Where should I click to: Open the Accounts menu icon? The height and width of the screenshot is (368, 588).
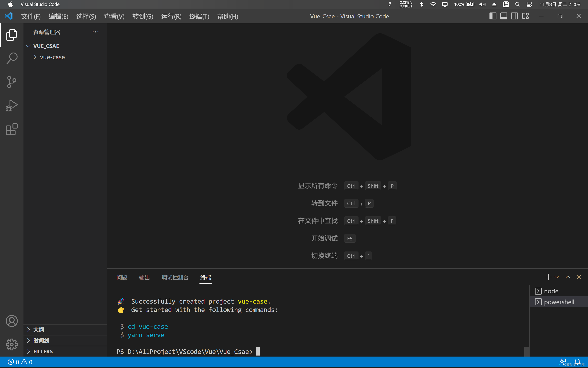coord(12,321)
